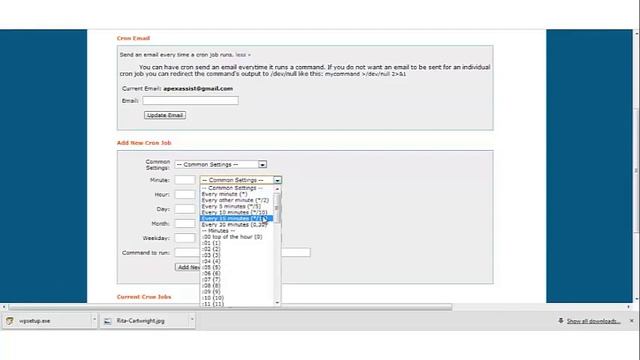640x360 pixels.
Task: Open wpsetup.exe download item
Action: coord(46,321)
